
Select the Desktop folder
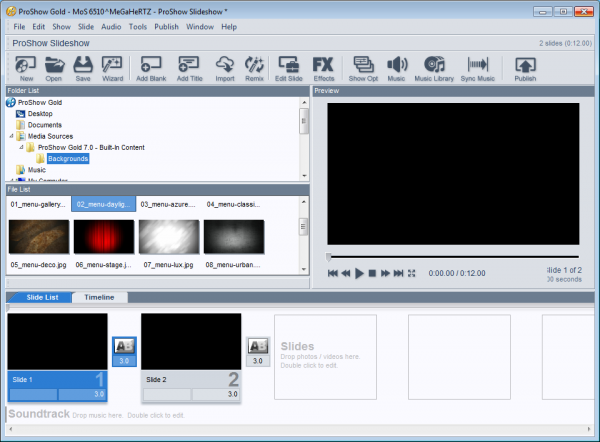pos(40,114)
